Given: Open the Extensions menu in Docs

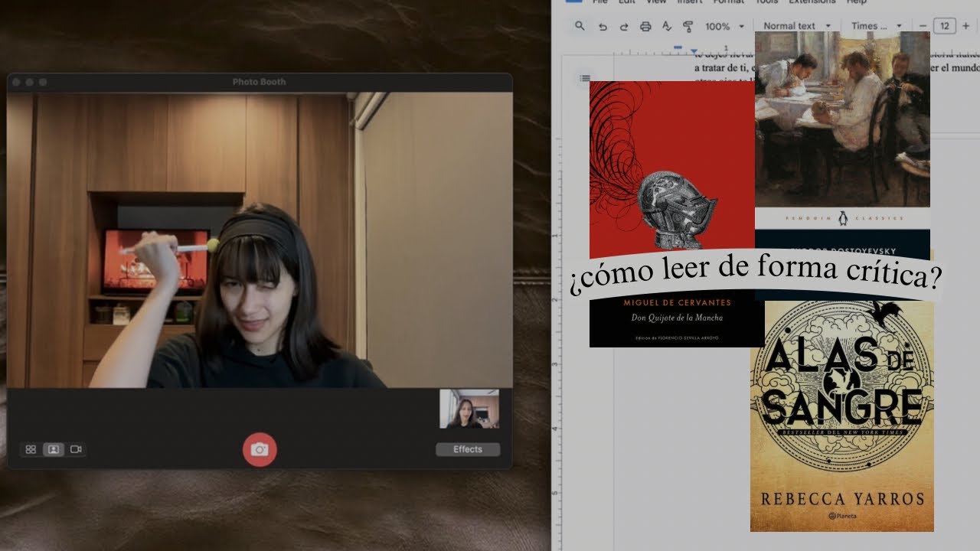Looking at the screenshot, I should point(812,2).
